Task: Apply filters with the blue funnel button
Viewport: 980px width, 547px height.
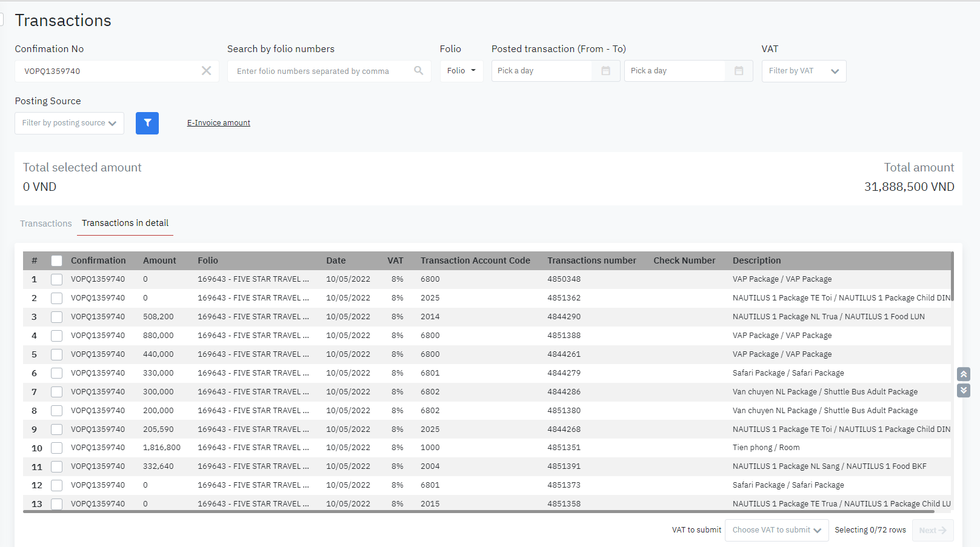Action: coord(147,123)
